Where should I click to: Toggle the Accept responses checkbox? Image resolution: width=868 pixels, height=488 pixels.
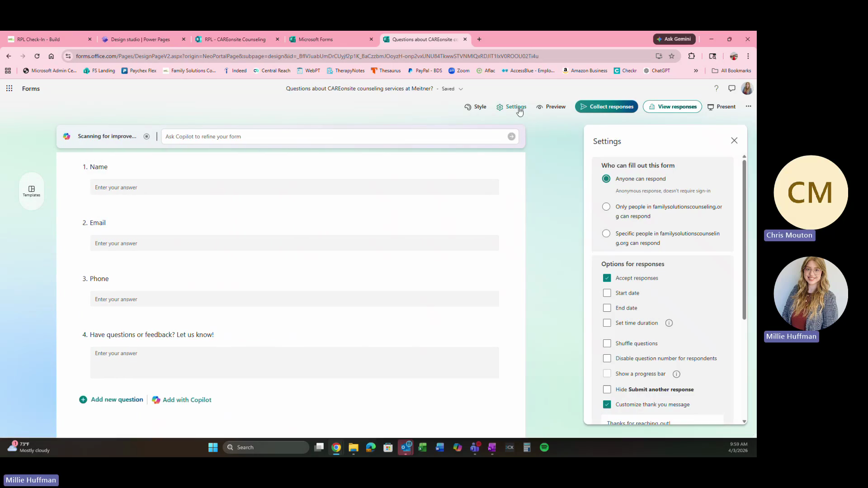[607, 278]
